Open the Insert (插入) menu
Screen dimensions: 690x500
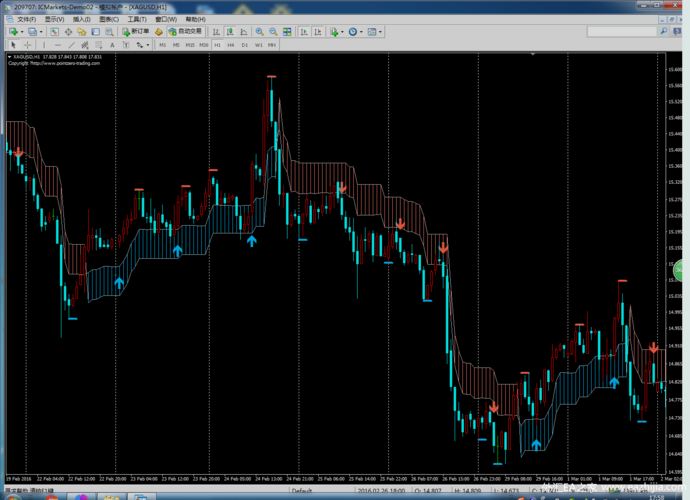coord(82,19)
